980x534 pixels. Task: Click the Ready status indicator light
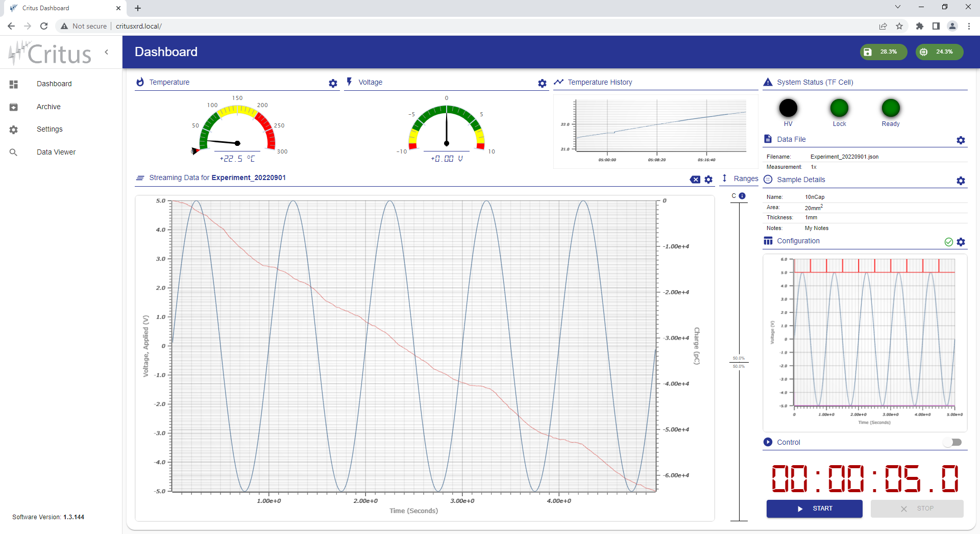891,108
